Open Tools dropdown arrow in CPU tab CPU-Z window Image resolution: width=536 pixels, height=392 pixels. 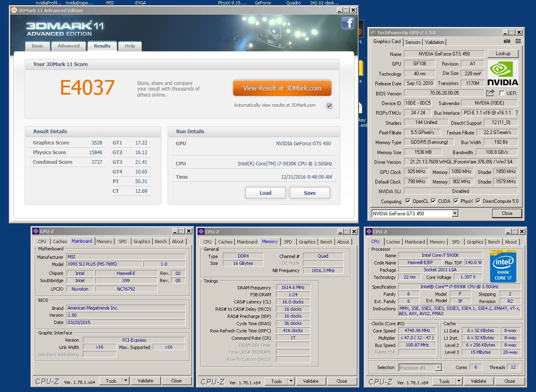[458, 381]
